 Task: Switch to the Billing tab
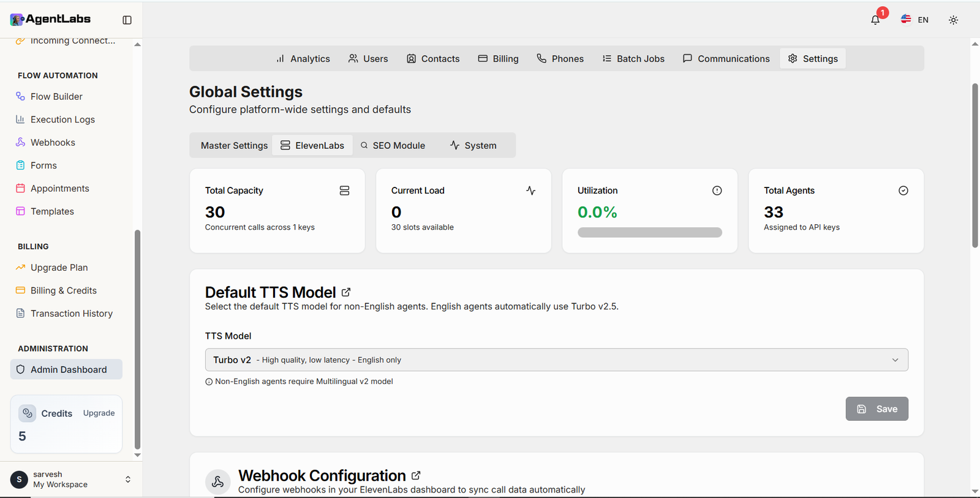pyautogui.click(x=498, y=59)
